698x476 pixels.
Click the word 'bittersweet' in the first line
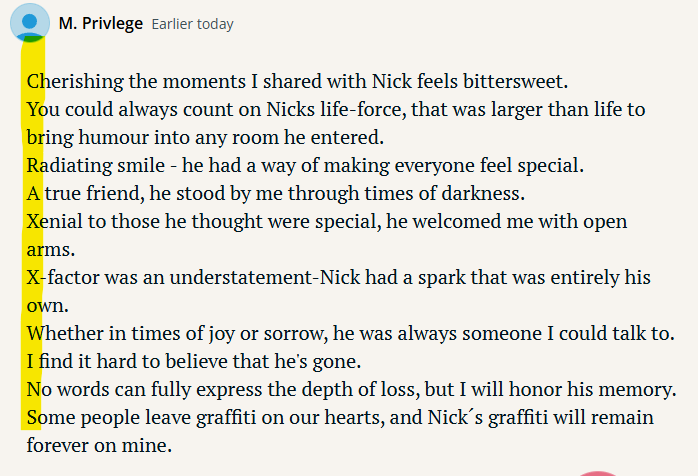515,81
